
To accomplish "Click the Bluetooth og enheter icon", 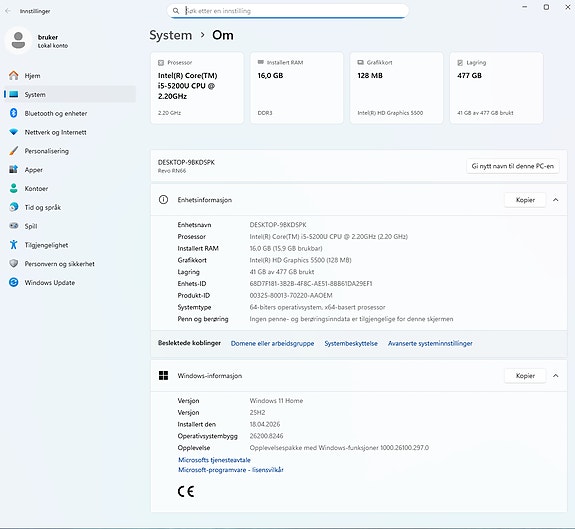I will pos(14,113).
